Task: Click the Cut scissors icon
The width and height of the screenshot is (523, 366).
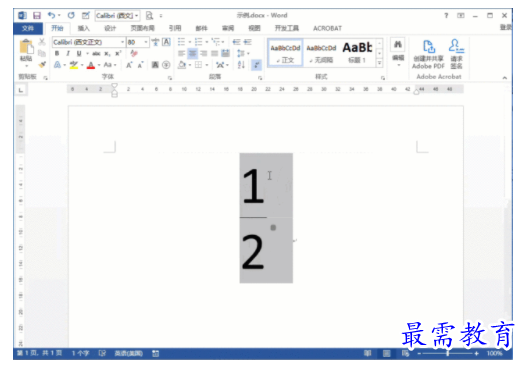Action: (x=42, y=42)
